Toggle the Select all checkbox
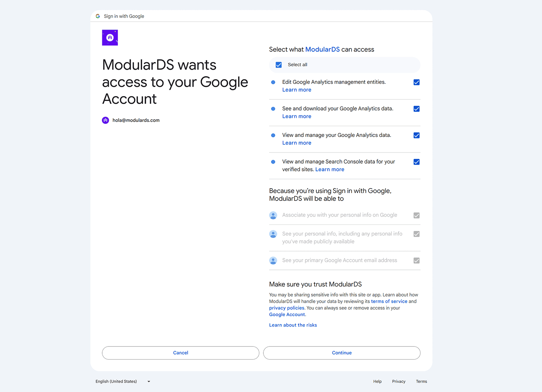542x392 pixels. [x=279, y=65]
